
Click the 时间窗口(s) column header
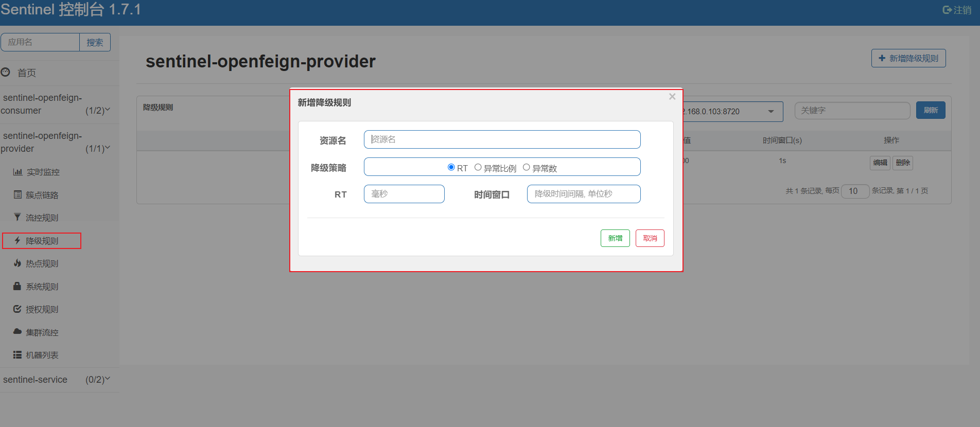tap(782, 140)
